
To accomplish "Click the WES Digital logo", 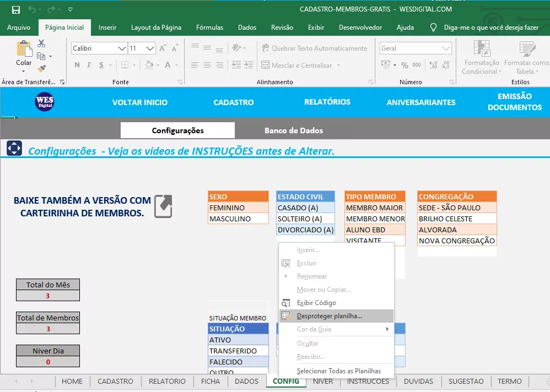I will (x=45, y=102).
